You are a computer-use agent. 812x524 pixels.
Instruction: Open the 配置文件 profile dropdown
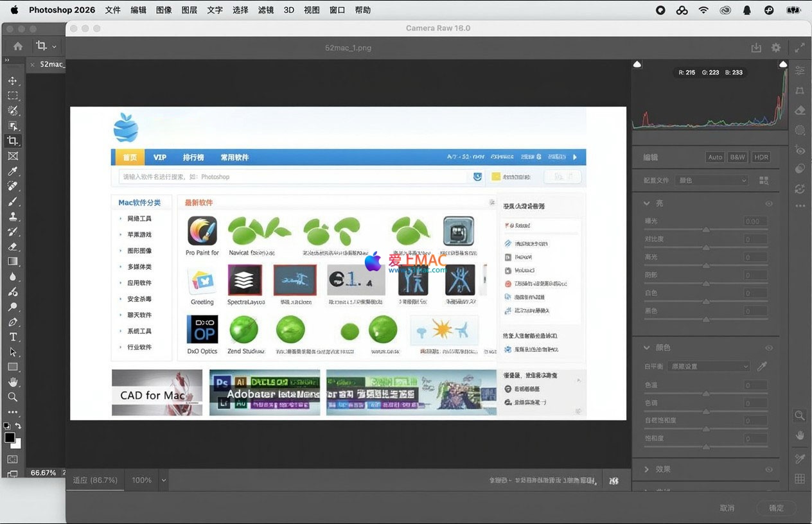point(712,180)
